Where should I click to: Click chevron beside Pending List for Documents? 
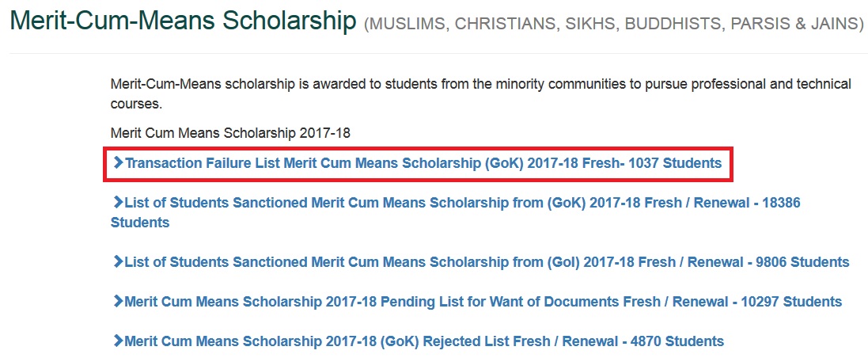click(x=119, y=302)
